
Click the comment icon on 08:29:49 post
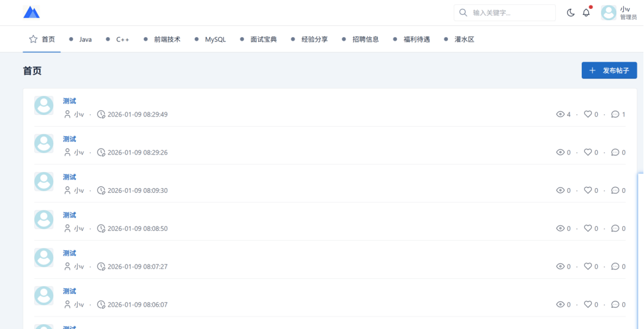pos(615,114)
